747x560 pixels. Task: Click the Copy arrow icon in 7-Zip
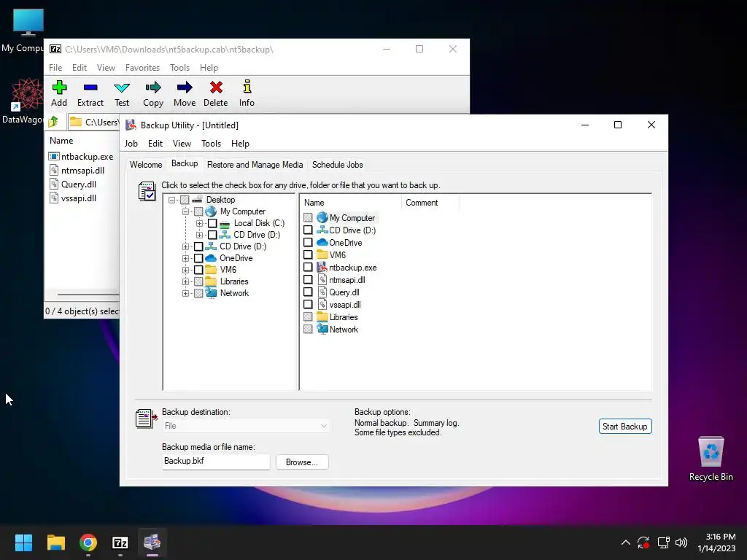pyautogui.click(x=153, y=88)
